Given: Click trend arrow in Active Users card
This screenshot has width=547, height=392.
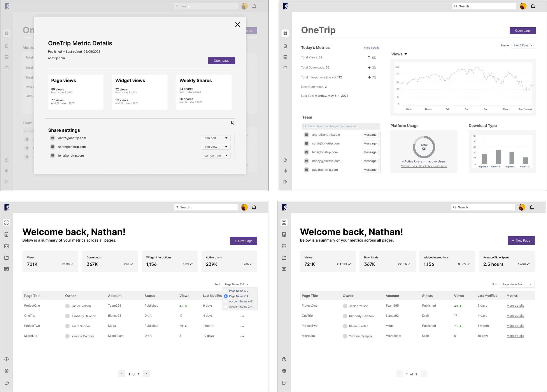Looking at the screenshot, I should [x=251, y=264].
